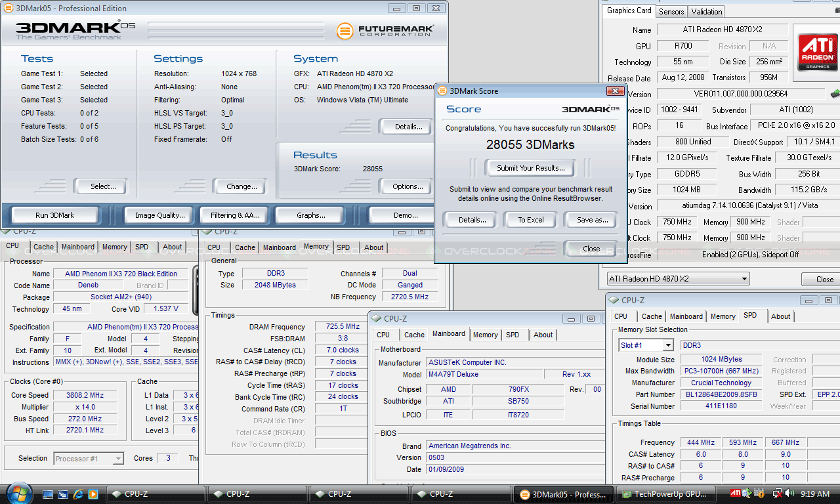840x504 pixels.
Task: Switch to 3DMark05 taskbar button
Action: [564, 494]
